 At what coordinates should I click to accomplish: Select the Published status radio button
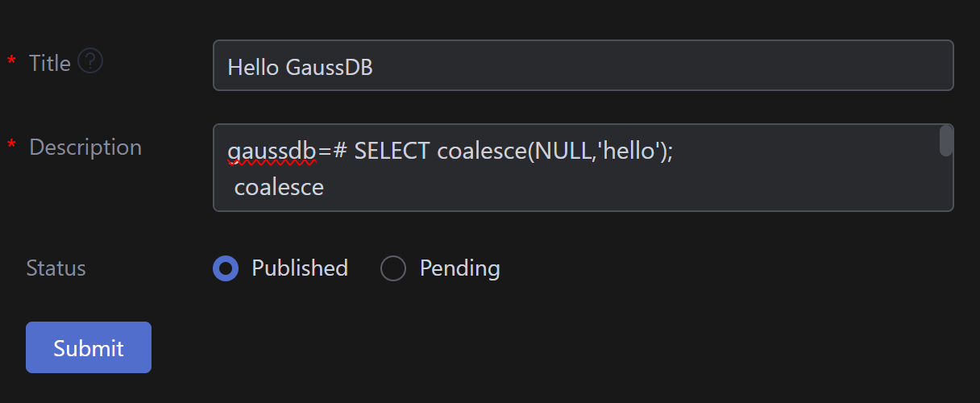tap(226, 268)
